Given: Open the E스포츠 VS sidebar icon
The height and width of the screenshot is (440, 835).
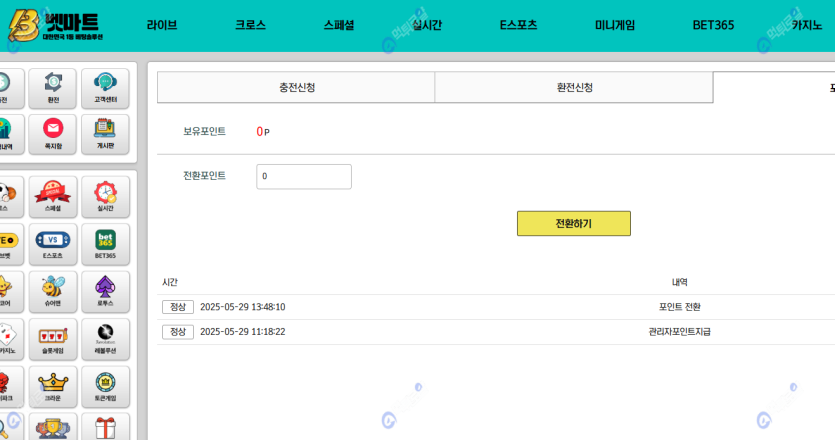Looking at the screenshot, I should pyautogui.click(x=53, y=243).
